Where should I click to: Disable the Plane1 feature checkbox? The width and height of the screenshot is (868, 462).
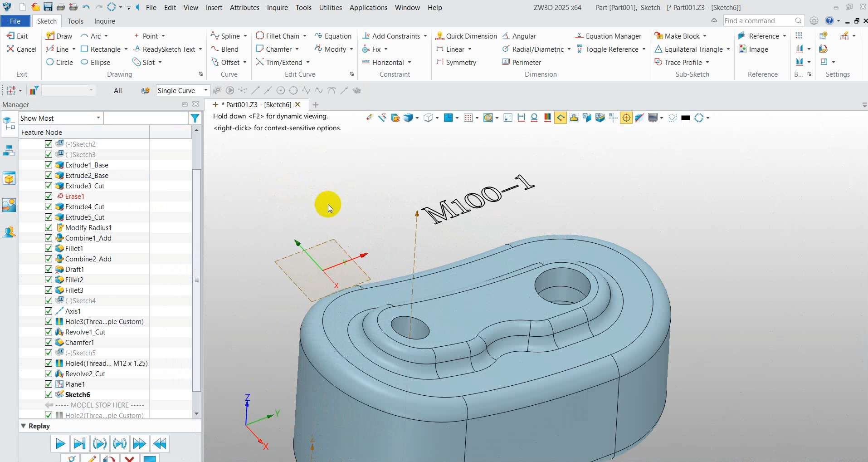pos(49,384)
